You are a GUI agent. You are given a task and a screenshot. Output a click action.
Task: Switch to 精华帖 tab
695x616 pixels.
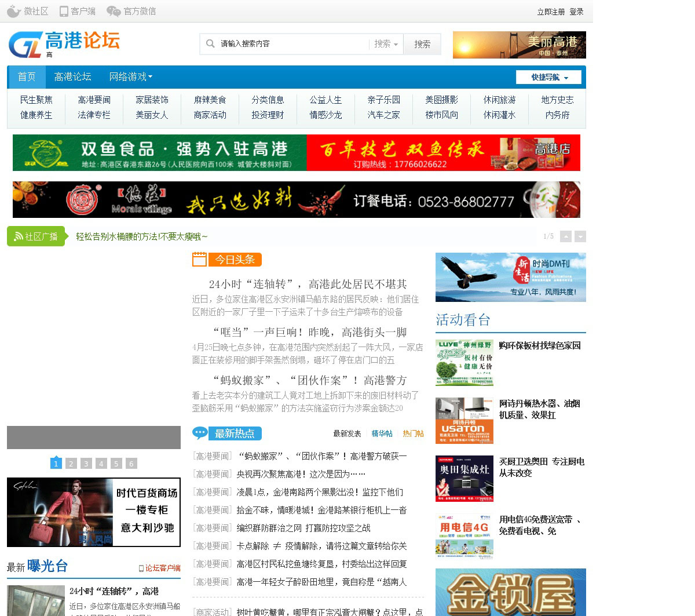[x=382, y=433]
